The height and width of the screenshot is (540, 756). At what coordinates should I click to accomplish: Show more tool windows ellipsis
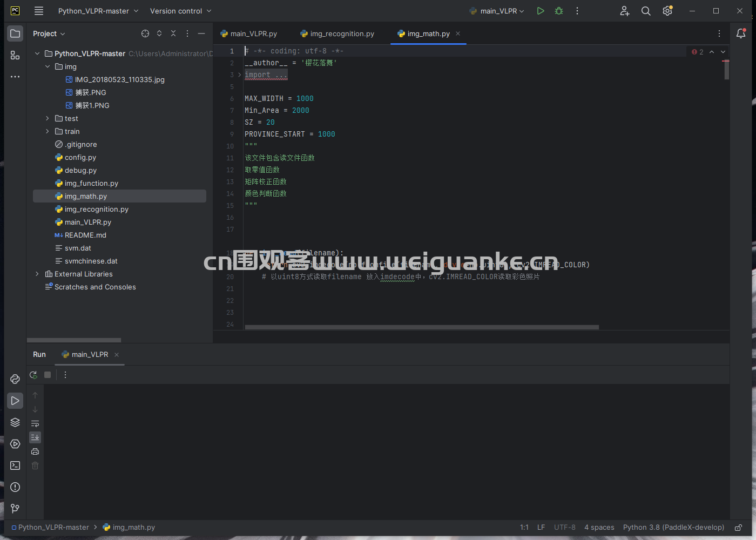tap(15, 77)
